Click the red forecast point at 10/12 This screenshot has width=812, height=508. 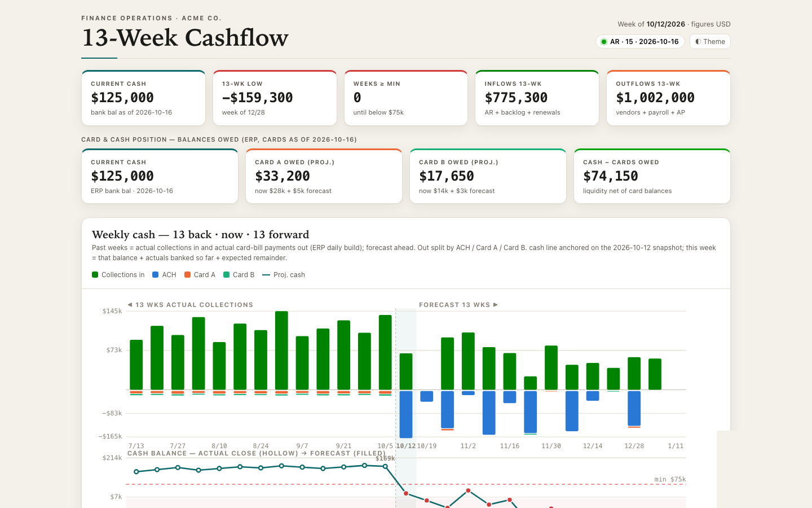point(406,493)
